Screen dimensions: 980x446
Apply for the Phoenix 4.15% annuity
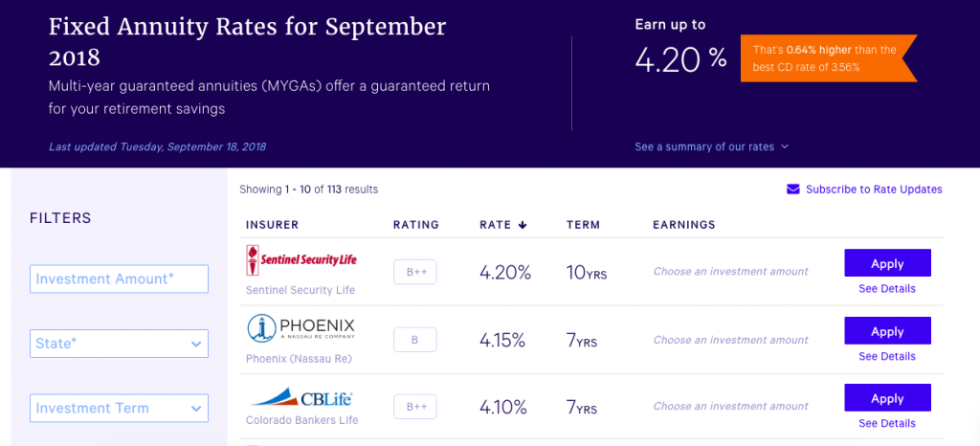887,330
